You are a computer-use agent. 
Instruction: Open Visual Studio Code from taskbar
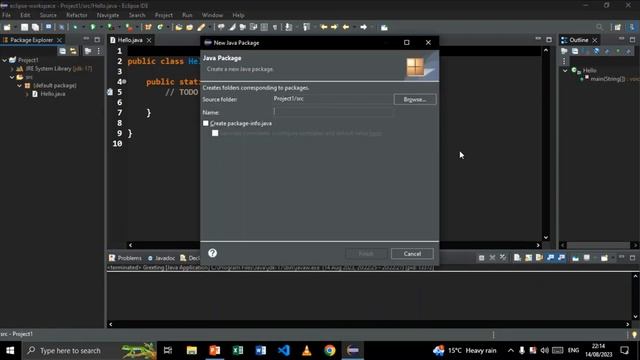(284, 350)
